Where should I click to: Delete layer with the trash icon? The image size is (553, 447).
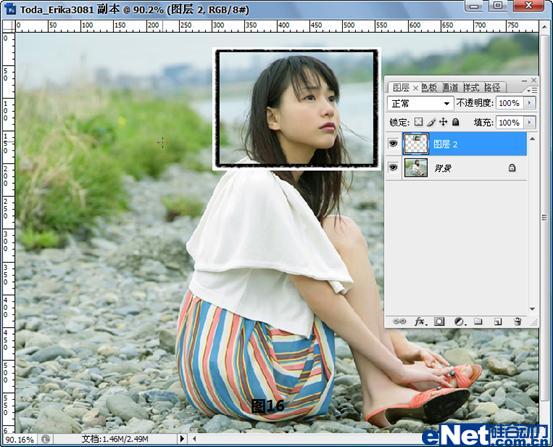click(517, 321)
